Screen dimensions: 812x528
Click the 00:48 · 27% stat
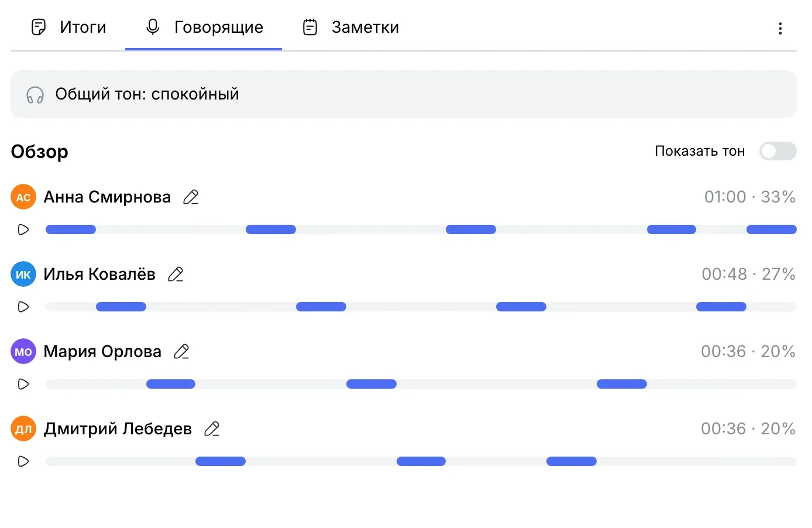point(748,274)
